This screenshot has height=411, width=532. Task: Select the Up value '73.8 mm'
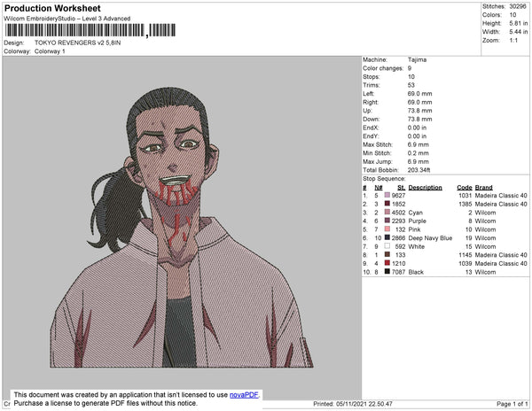pos(419,111)
